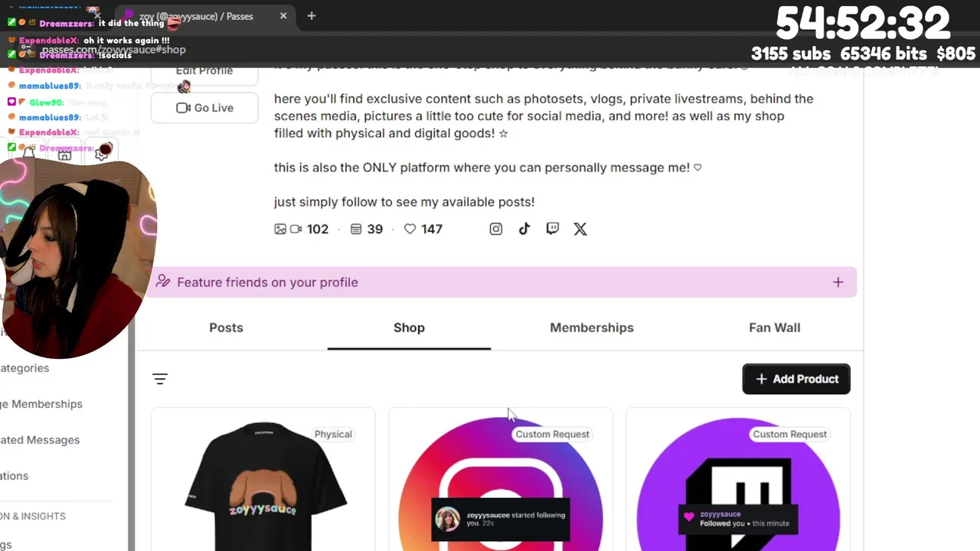
Task: Open the Twitch custom request product
Action: 738,482
